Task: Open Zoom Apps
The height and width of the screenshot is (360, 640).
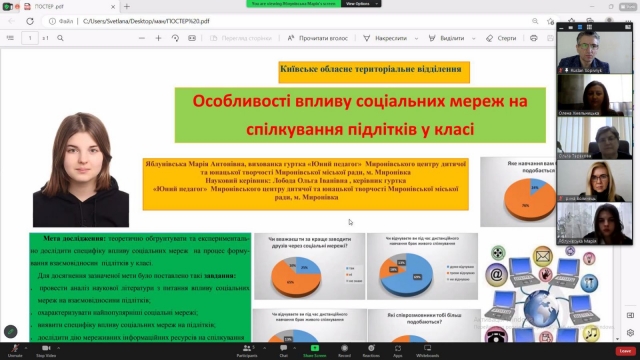Action: [x=398, y=350]
